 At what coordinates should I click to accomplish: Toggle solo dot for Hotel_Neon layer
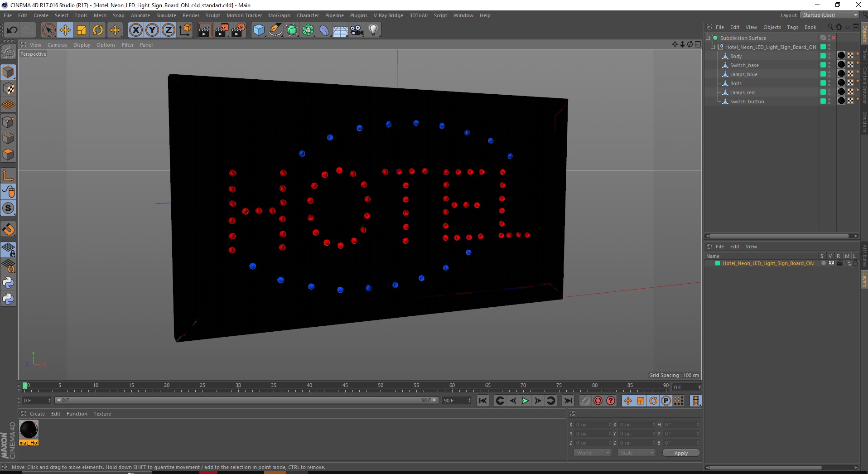pyautogui.click(x=823, y=263)
